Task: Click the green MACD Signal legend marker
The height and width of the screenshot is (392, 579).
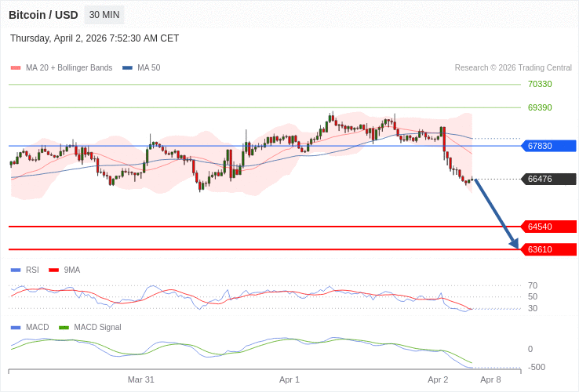Action: click(x=64, y=328)
